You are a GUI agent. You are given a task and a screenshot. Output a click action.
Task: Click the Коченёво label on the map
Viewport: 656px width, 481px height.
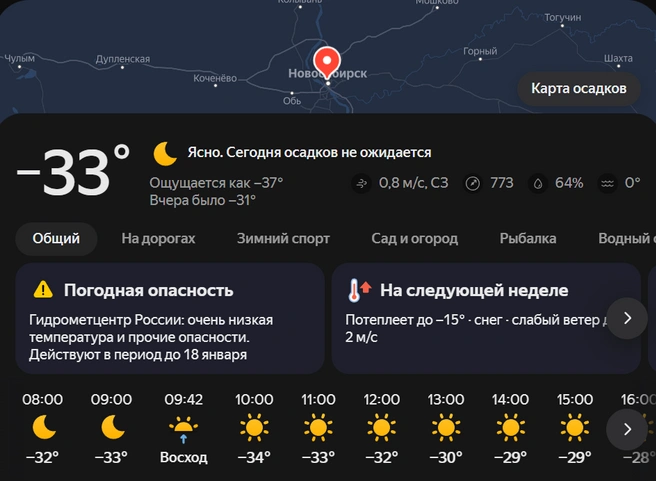click(x=215, y=79)
